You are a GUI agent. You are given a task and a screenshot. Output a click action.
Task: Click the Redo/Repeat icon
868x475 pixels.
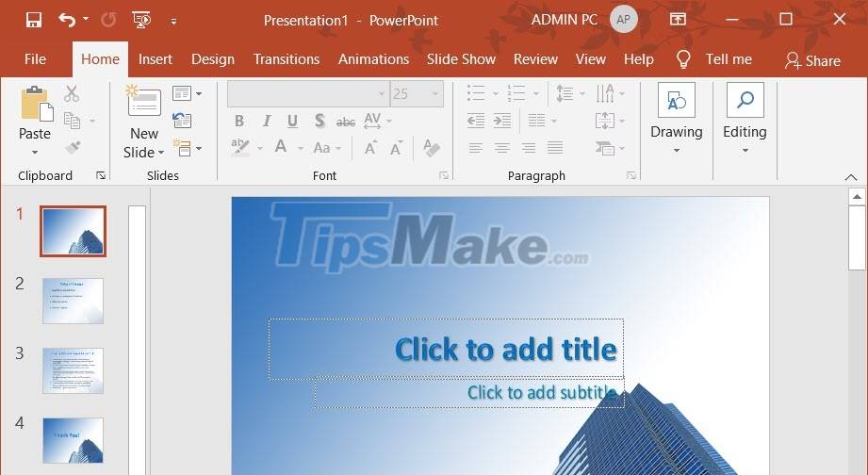tap(108, 21)
